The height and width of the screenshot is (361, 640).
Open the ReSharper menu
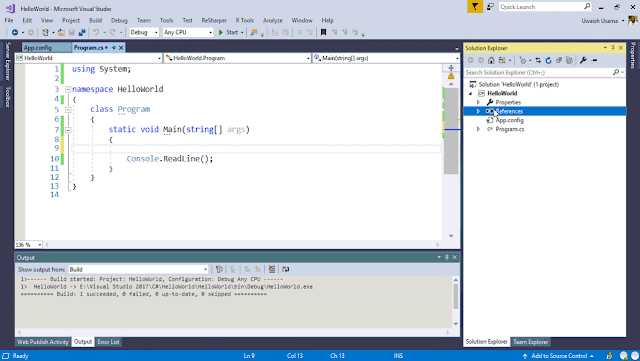(214, 20)
